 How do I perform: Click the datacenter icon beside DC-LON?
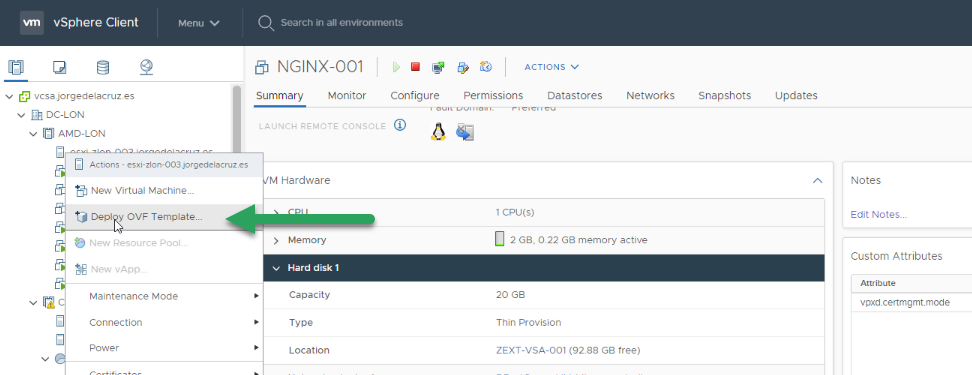[37, 115]
